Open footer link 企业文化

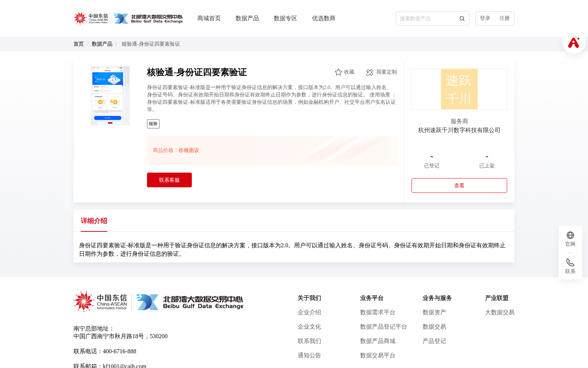point(309,327)
